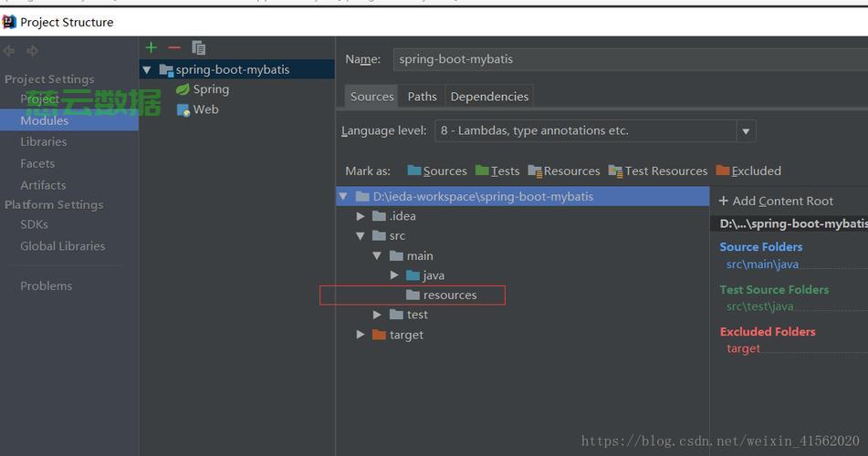Click the target excluded folder entry
This screenshot has width=868, height=456.
point(743,348)
